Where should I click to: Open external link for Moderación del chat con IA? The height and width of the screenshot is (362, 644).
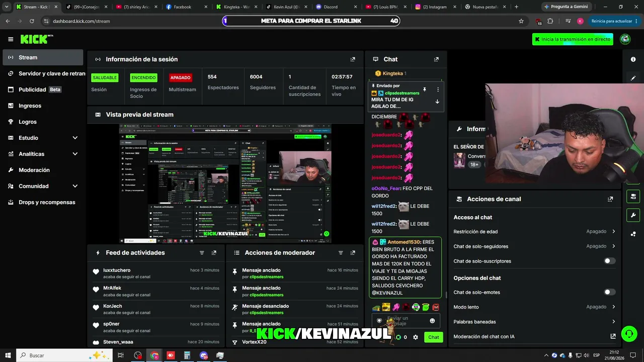(x=613, y=336)
